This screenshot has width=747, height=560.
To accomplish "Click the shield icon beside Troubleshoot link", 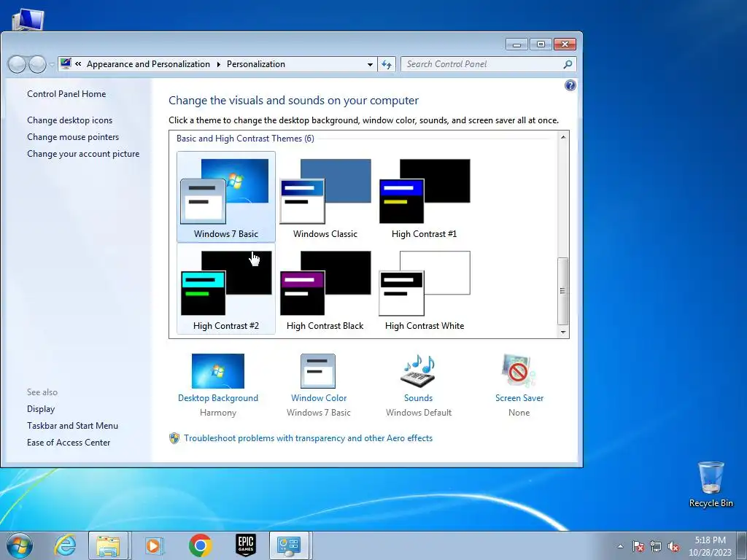I will (x=174, y=438).
